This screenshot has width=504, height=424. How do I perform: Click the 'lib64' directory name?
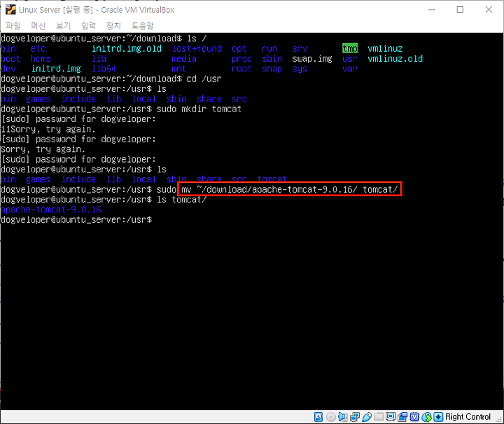(104, 69)
